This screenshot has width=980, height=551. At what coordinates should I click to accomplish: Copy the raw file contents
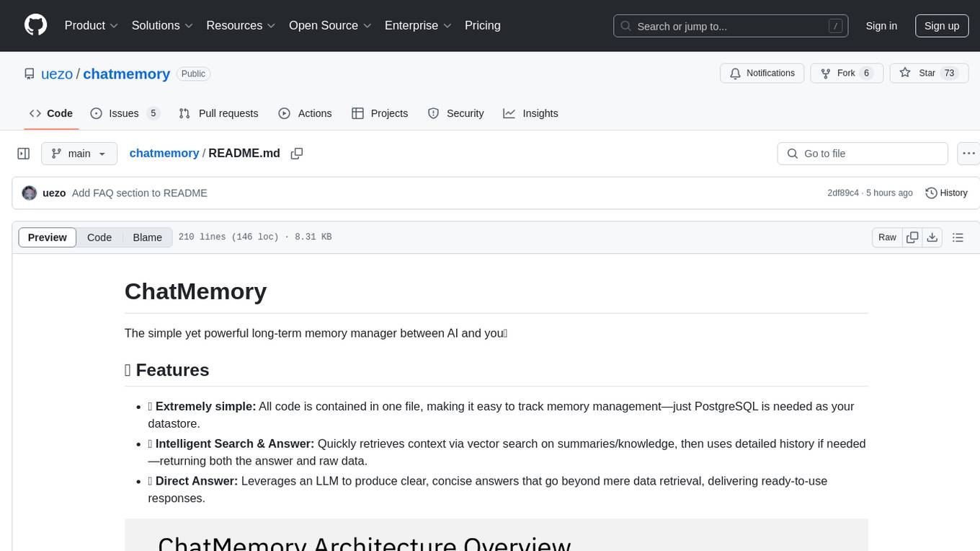click(912, 237)
